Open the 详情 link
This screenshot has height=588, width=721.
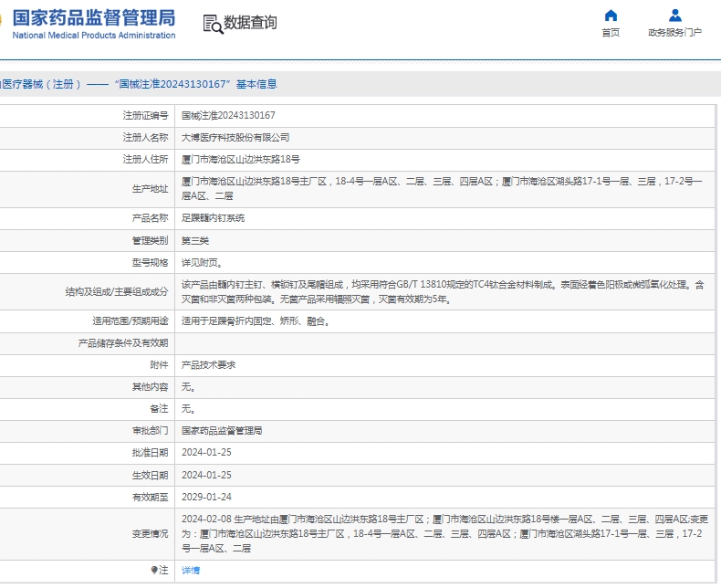click(x=191, y=570)
